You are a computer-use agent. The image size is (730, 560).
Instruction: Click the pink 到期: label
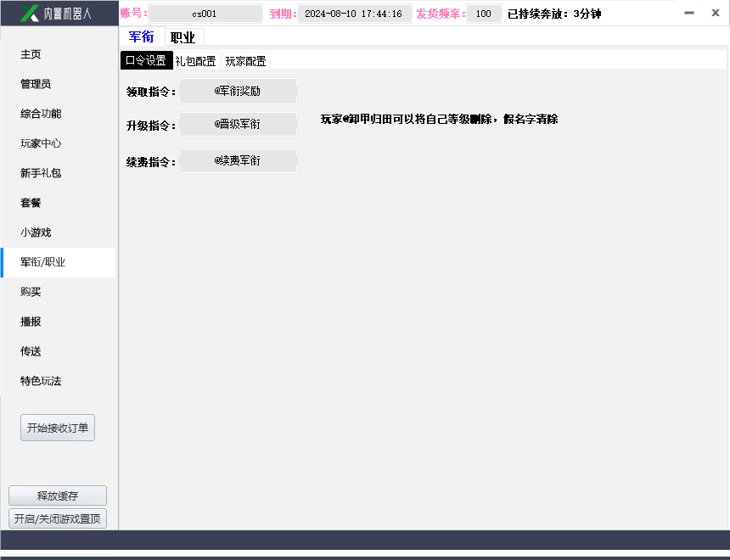(283, 14)
